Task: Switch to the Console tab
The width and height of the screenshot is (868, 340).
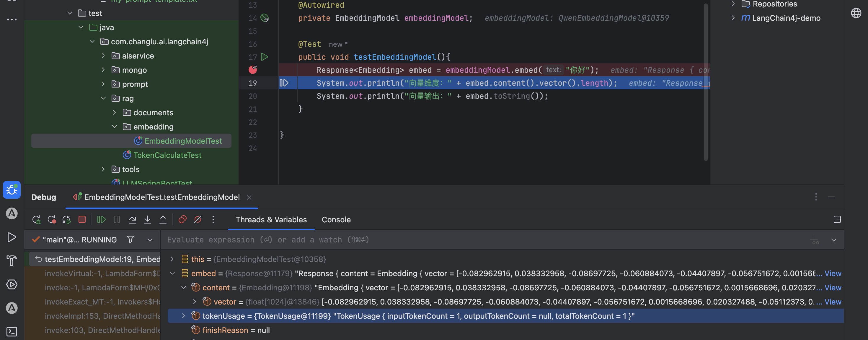Action: pyautogui.click(x=336, y=220)
